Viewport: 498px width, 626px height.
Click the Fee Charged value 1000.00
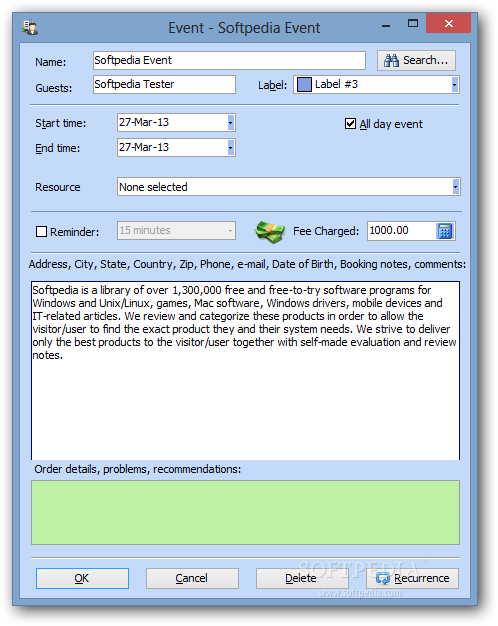(389, 230)
